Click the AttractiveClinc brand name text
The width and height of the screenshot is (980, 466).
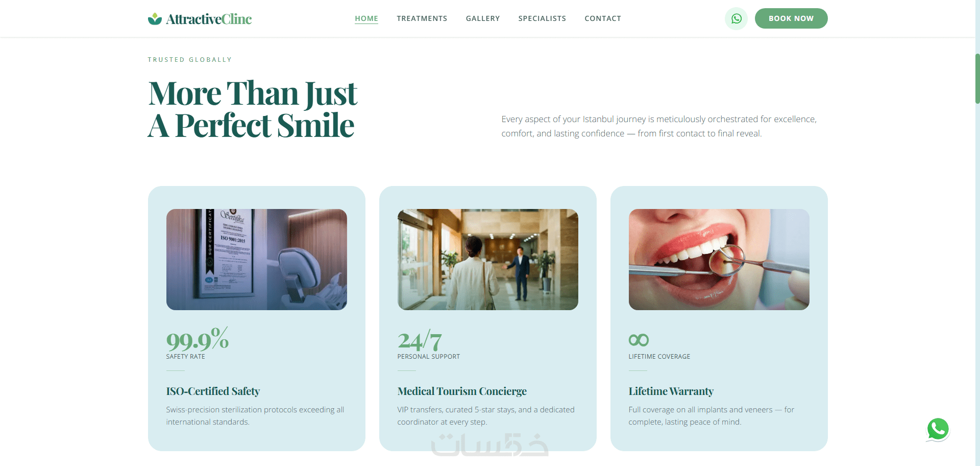click(x=209, y=19)
